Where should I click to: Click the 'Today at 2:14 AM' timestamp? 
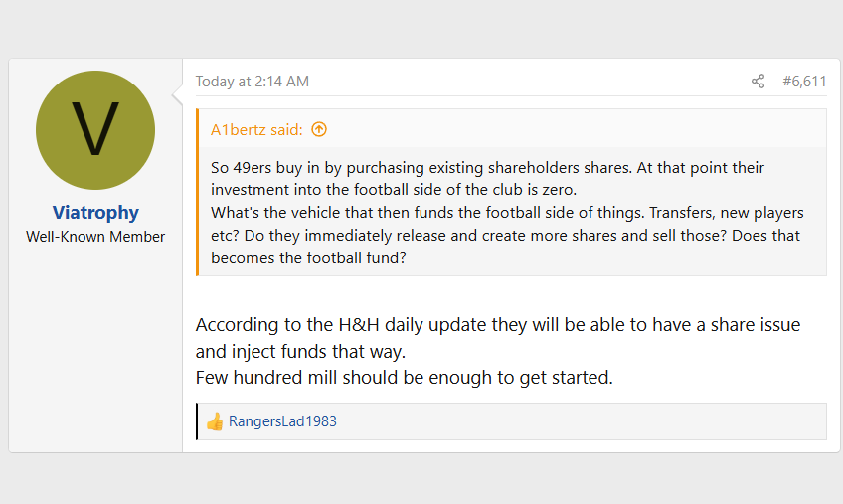click(x=253, y=82)
